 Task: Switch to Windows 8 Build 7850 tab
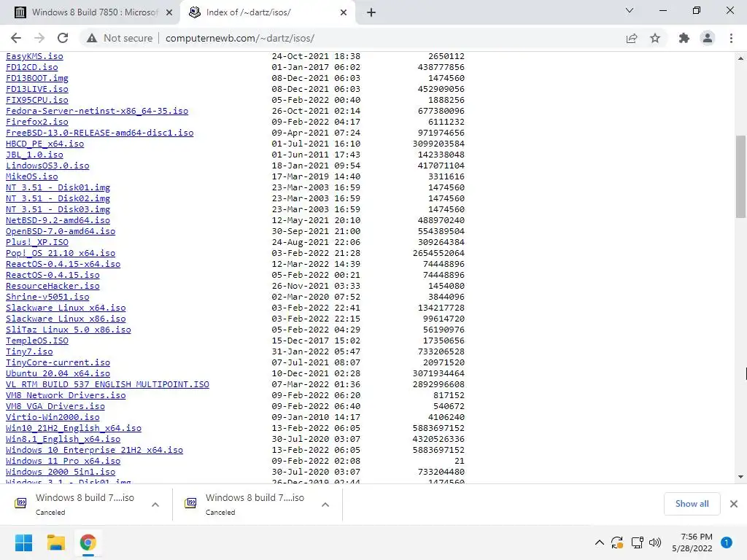click(90, 12)
